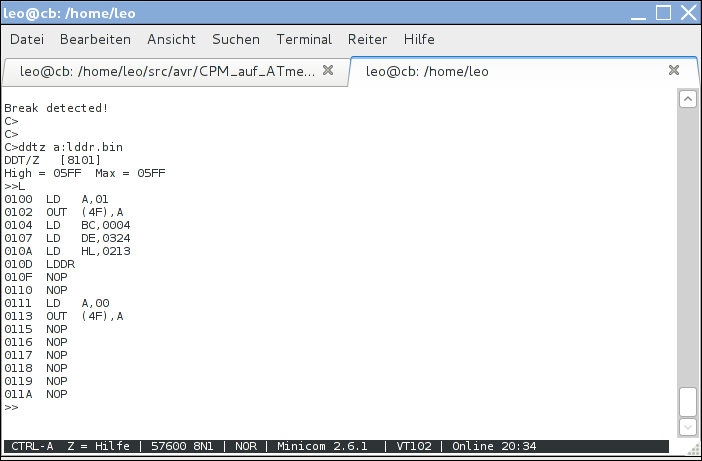Click the '0100 LD A,01' line
702x461 pixels.
(56, 199)
